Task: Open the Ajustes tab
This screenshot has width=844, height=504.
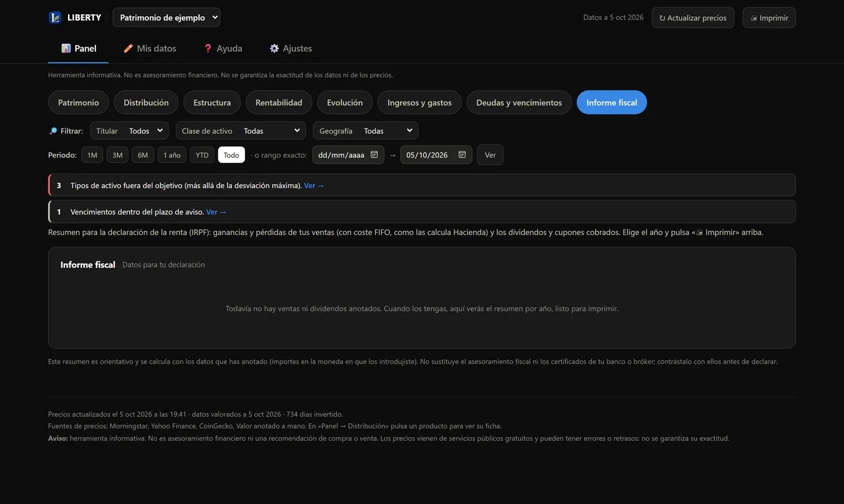Action: tap(291, 48)
